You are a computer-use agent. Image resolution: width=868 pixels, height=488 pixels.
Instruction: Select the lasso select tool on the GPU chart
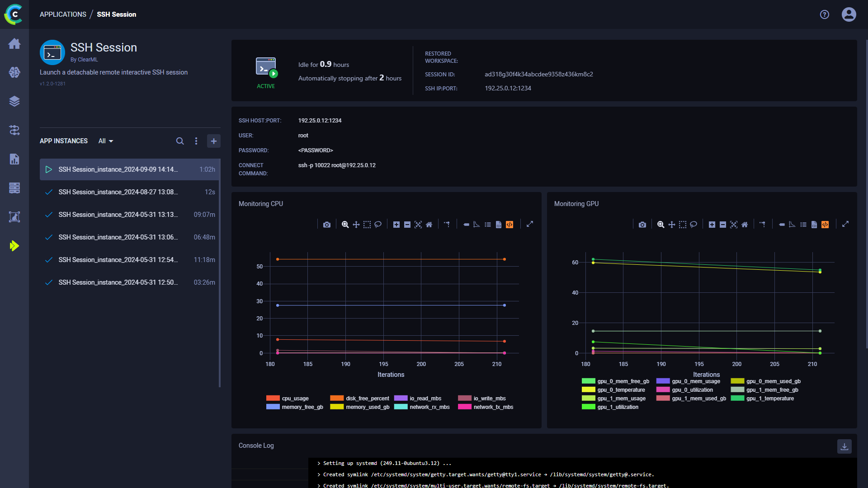[x=693, y=224]
